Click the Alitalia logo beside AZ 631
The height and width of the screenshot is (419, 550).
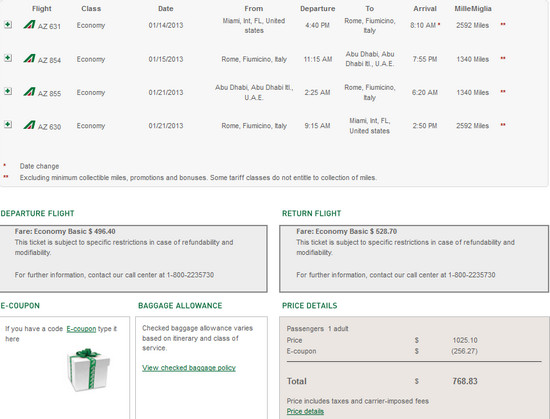(x=29, y=25)
